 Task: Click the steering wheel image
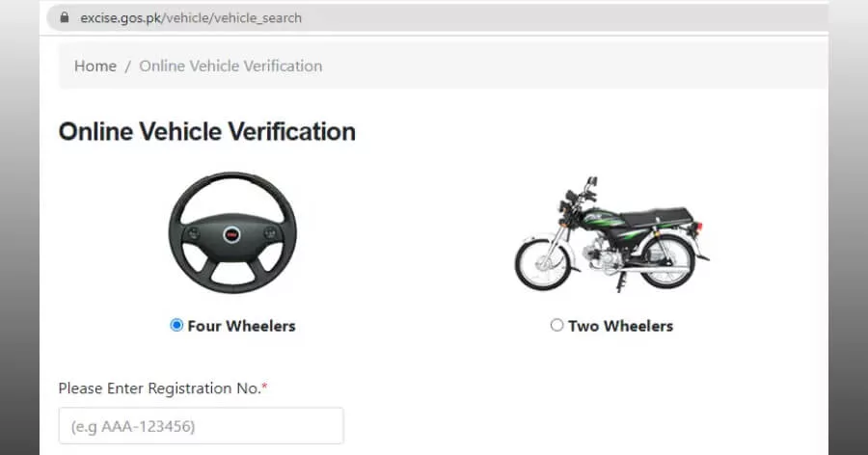point(232,232)
